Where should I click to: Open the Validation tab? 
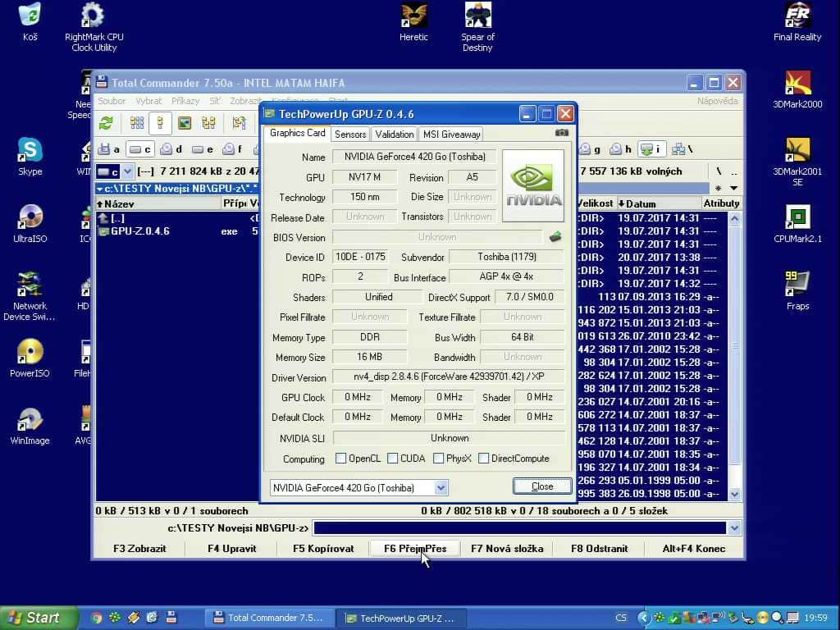(x=395, y=134)
